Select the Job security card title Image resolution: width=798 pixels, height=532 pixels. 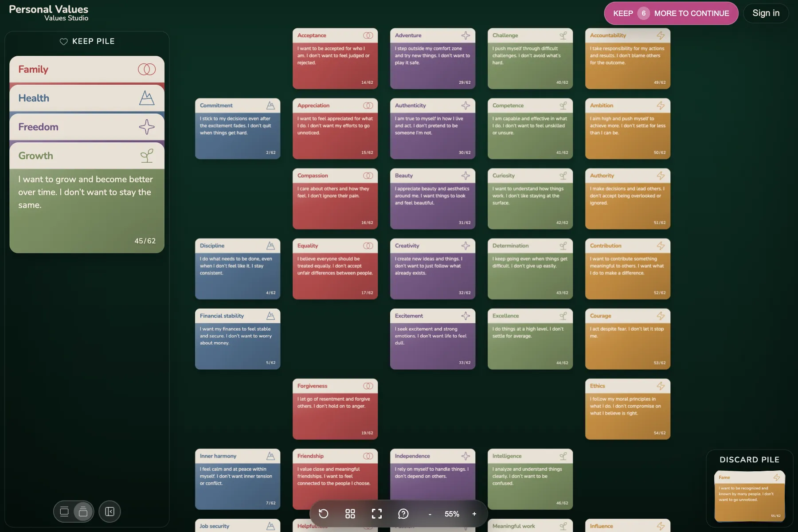click(x=214, y=526)
